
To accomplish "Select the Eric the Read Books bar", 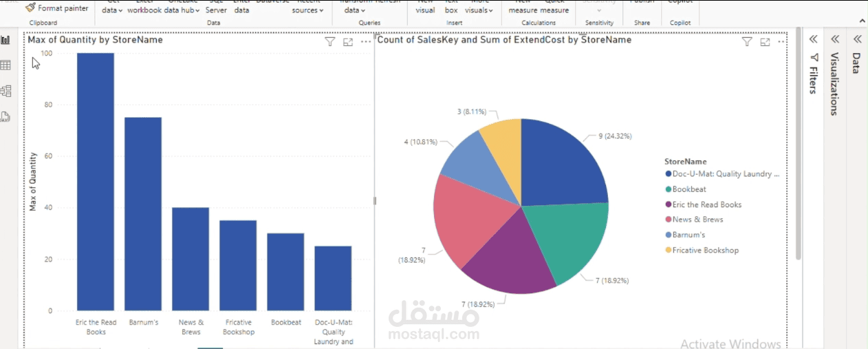I will pyautogui.click(x=96, y=182).
